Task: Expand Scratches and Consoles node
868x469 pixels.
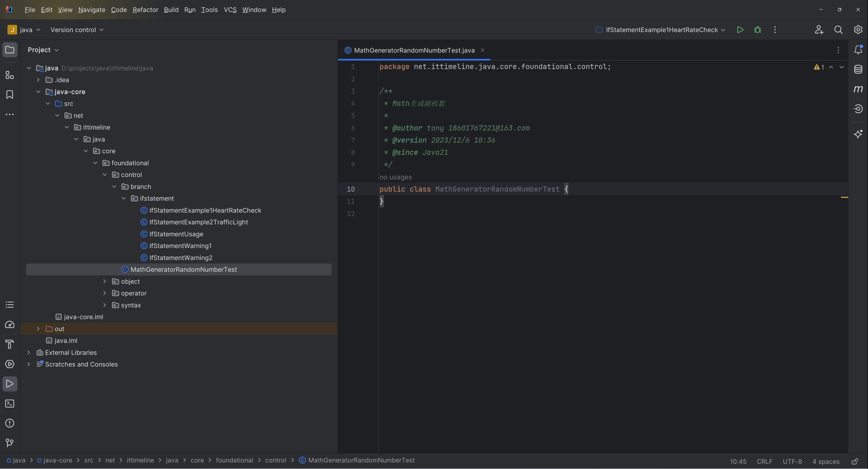Action: coord(29,364)
